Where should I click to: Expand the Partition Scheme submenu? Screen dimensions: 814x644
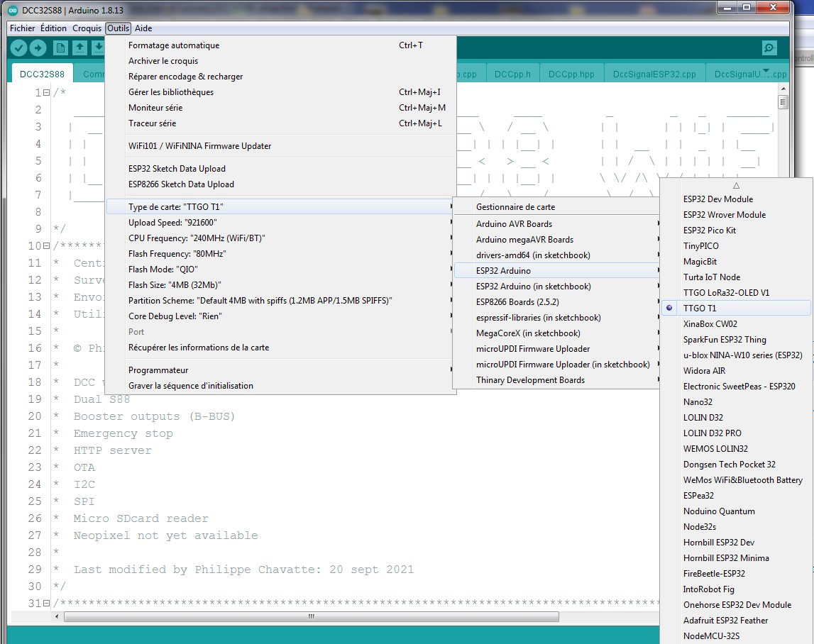pyautogui.click(x=280, y=301)
